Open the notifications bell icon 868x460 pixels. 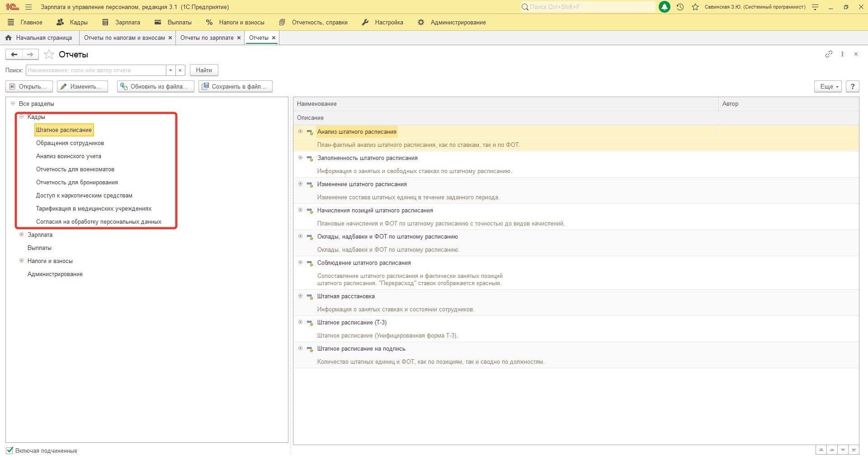coord(665,7)
